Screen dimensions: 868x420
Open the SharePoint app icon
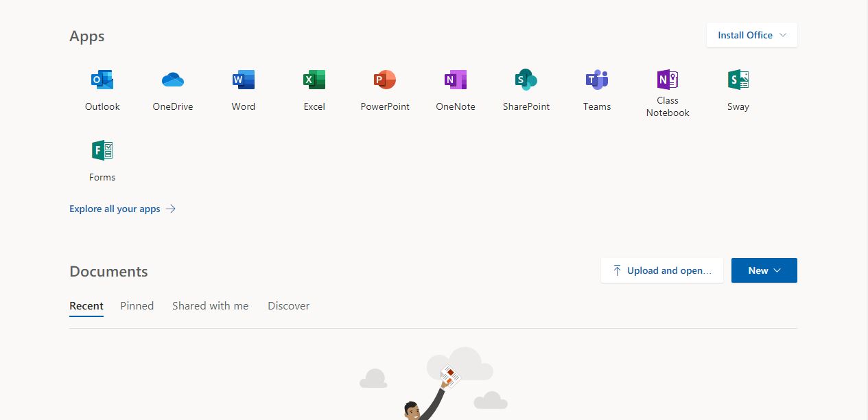[526, 81]
